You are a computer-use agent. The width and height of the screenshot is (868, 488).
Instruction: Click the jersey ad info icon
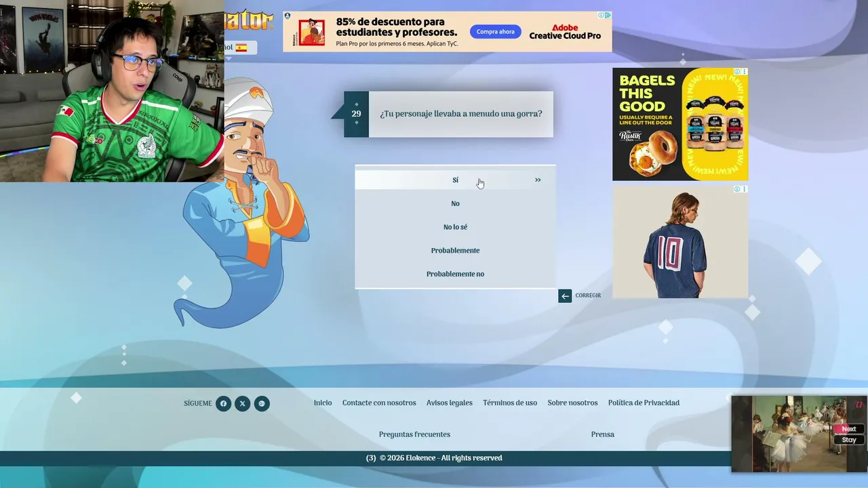click(x=737, y=189)
